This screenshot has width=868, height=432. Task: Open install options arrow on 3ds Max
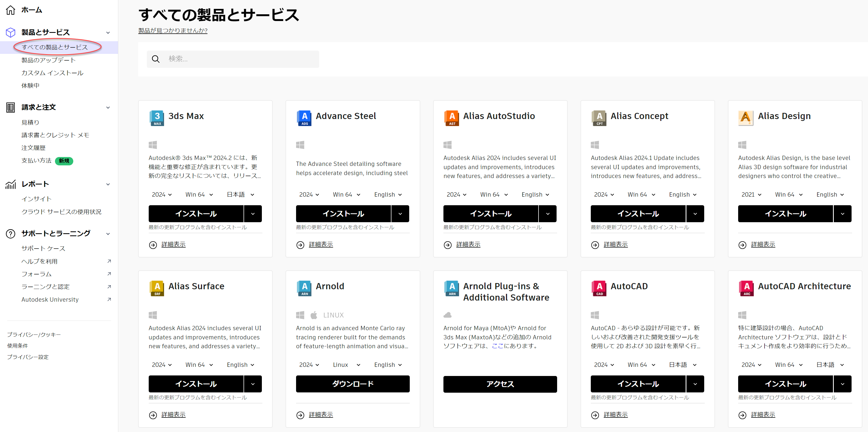(253, 214)
